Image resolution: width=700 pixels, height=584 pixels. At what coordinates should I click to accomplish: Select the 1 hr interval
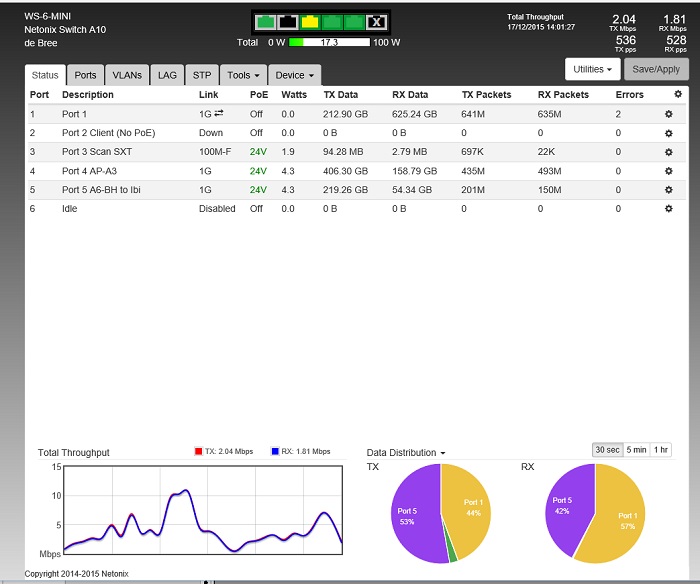pyautogui.click(x=661, y=450)
